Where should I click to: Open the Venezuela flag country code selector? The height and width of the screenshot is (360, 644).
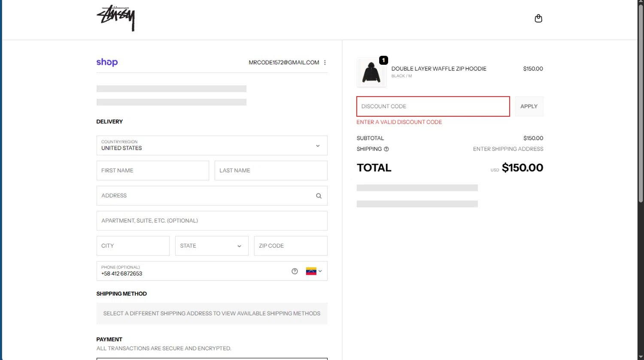314,271
